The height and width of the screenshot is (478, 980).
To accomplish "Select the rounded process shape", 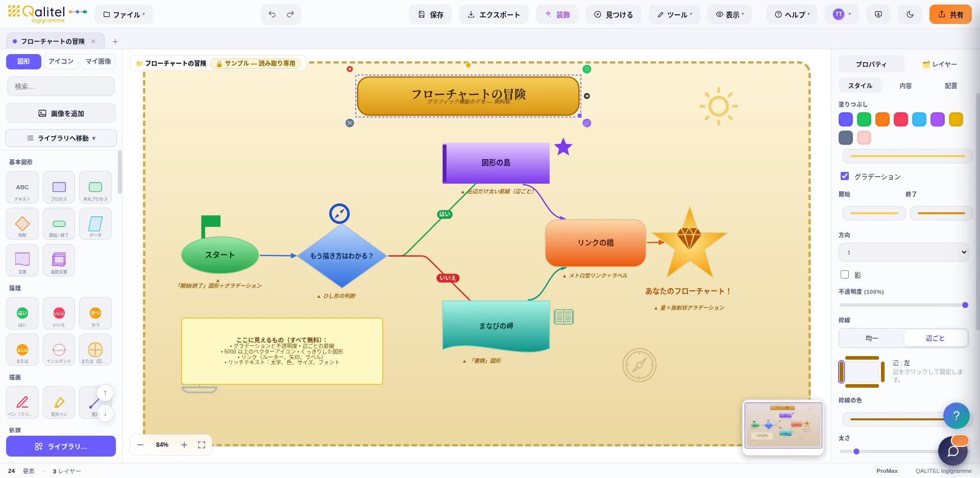I will point(95,187).
